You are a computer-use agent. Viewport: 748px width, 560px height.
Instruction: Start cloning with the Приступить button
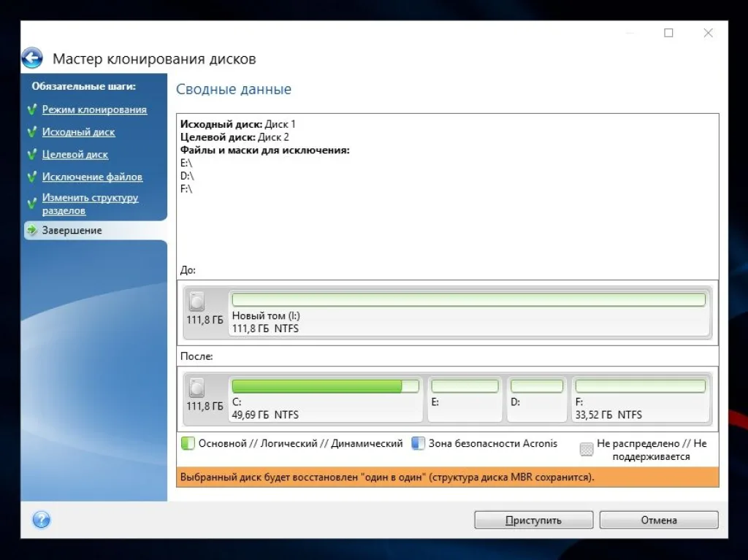pos(534,520)
